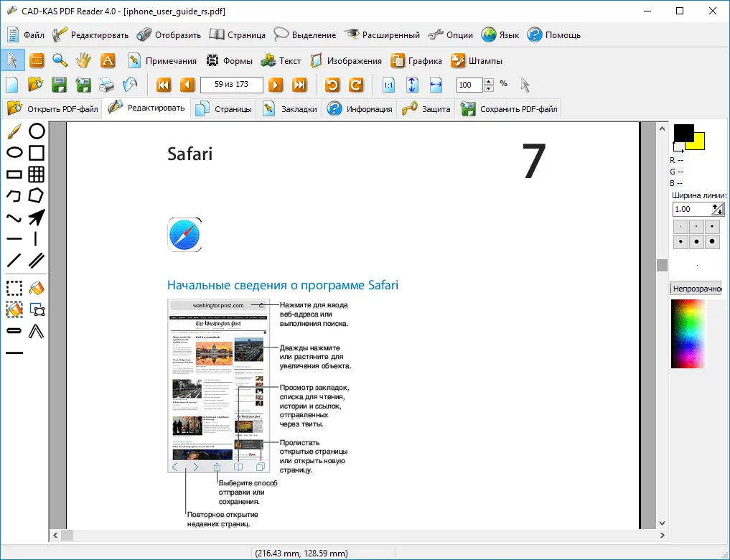
Task: Click the Непрозрачно button
Action: tap(696, 288)
